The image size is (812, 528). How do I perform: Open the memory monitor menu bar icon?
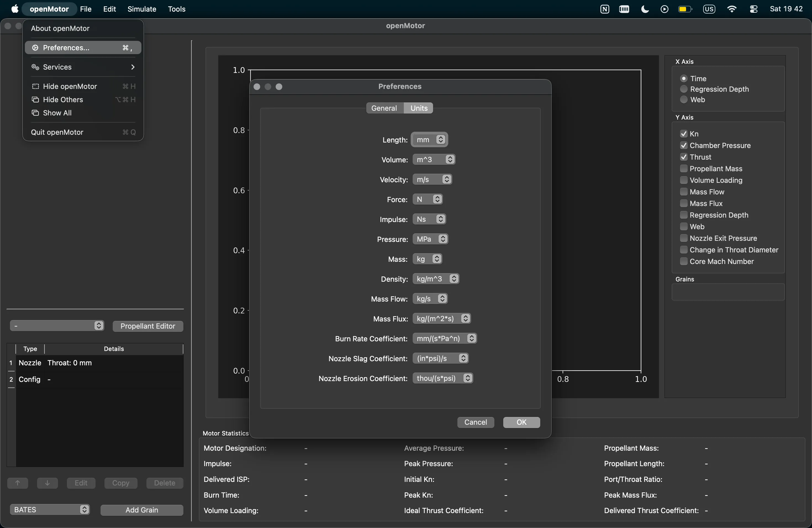[x=624, y=9]
